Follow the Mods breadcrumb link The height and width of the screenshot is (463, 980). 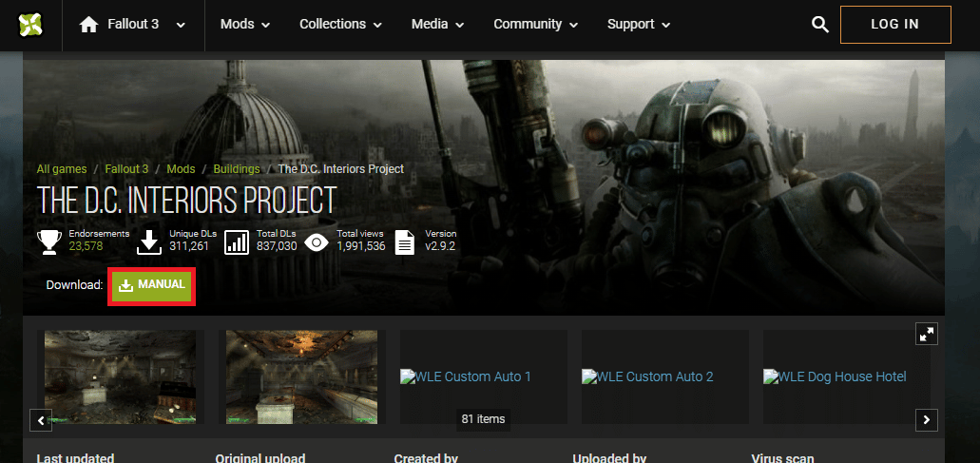(182, 169)
